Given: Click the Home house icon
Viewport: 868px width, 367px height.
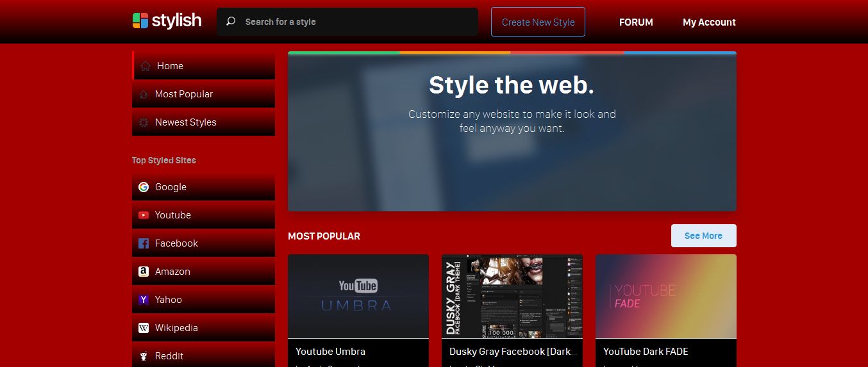Looking at the screenshot, I should click(146, 66).
